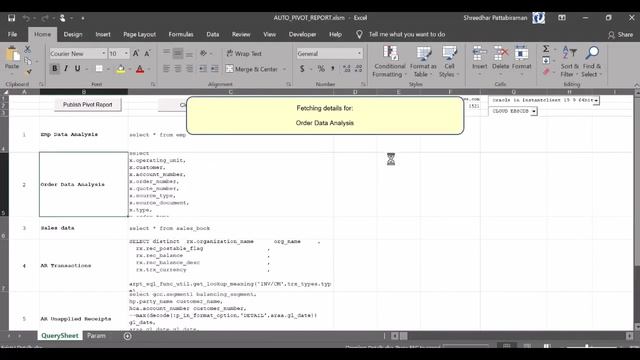Align text to middle

tap(178, 53)
